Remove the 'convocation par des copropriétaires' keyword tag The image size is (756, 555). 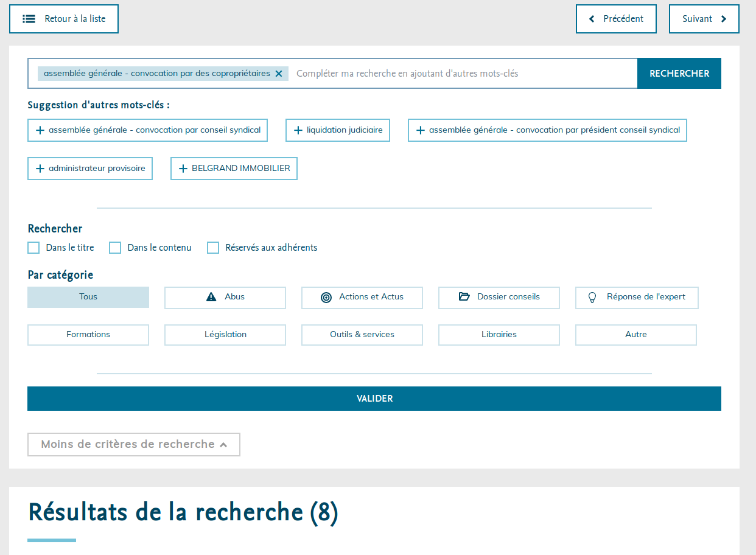click(279, 74)
